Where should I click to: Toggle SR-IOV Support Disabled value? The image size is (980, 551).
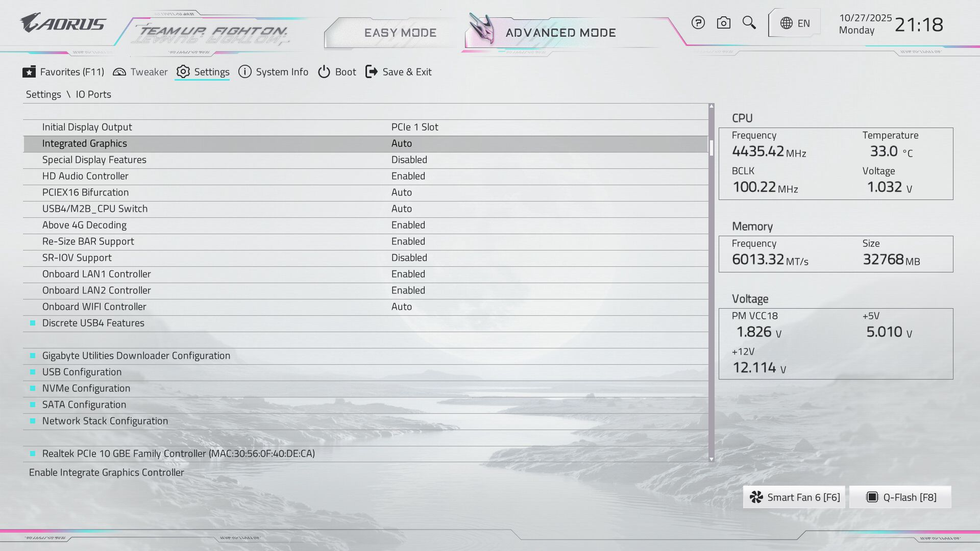point(409,258)
